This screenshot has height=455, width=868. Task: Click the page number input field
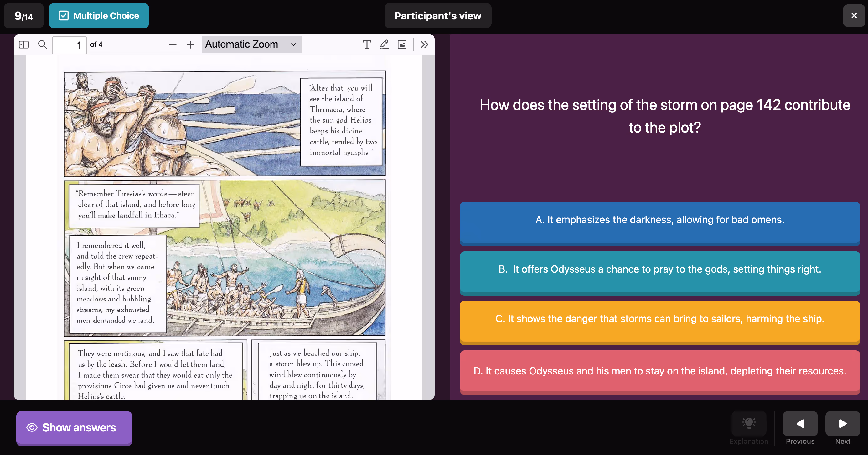[70, 45]
